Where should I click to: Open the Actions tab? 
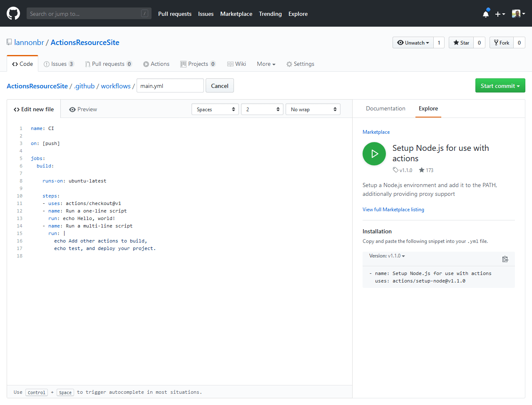click(156, 64)
